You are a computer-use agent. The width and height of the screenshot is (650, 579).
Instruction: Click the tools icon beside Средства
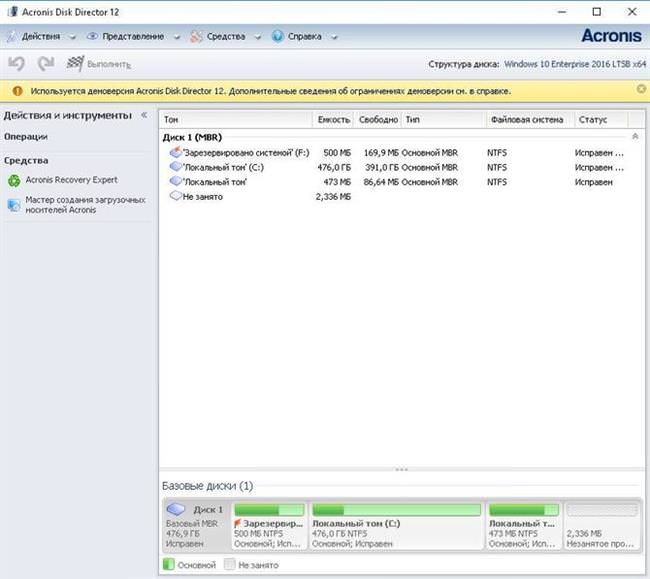coord(196,36)
